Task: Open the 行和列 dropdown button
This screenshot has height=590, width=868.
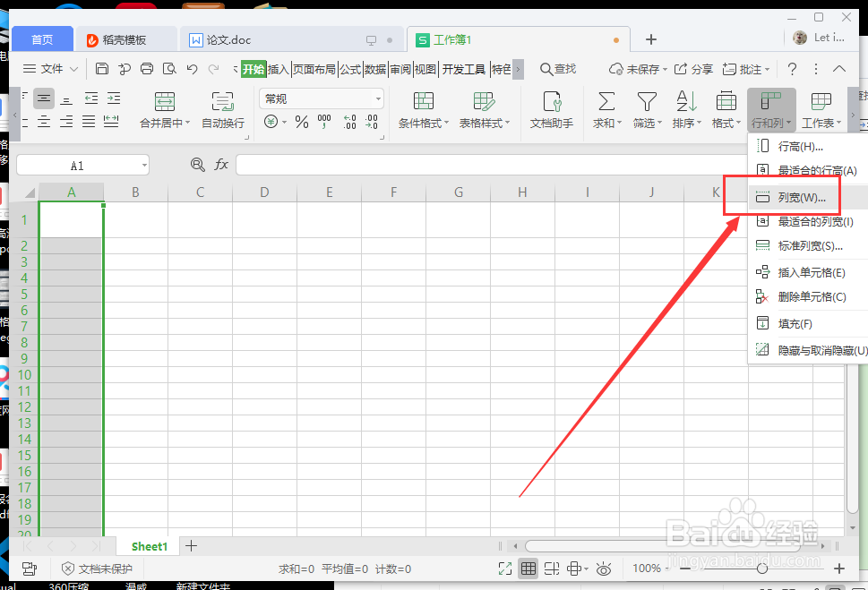Action: coord(771,109)
